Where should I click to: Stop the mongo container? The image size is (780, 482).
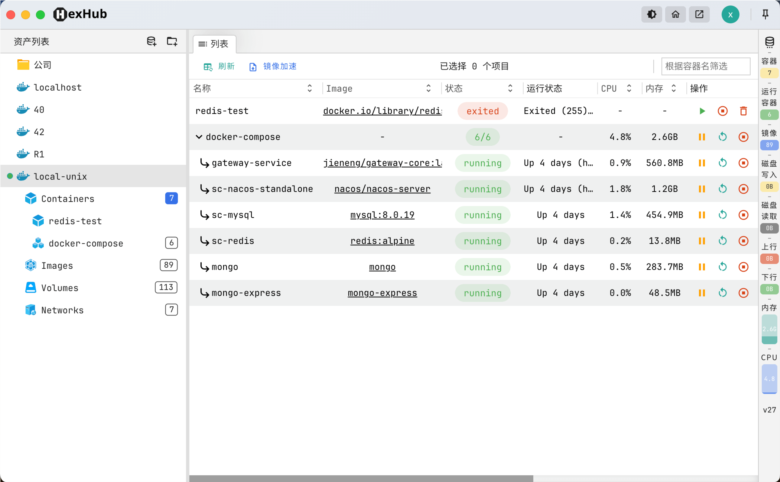tap(743, 267)
